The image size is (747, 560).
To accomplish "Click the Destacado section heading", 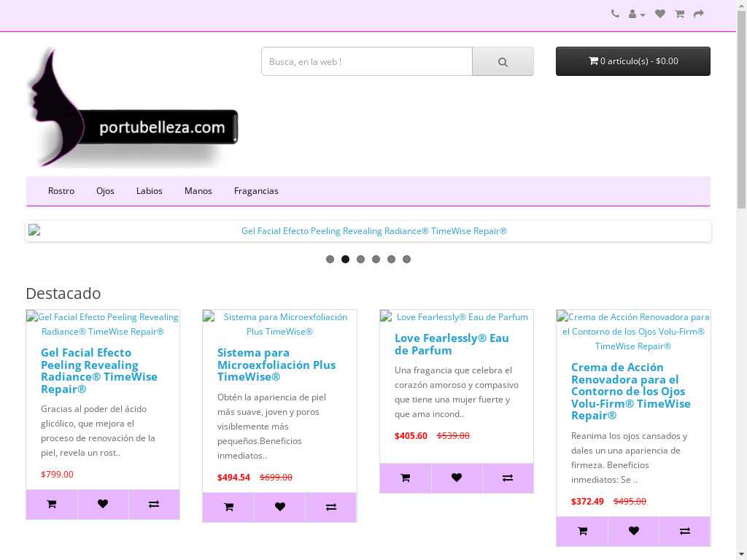I will (63, 293).
